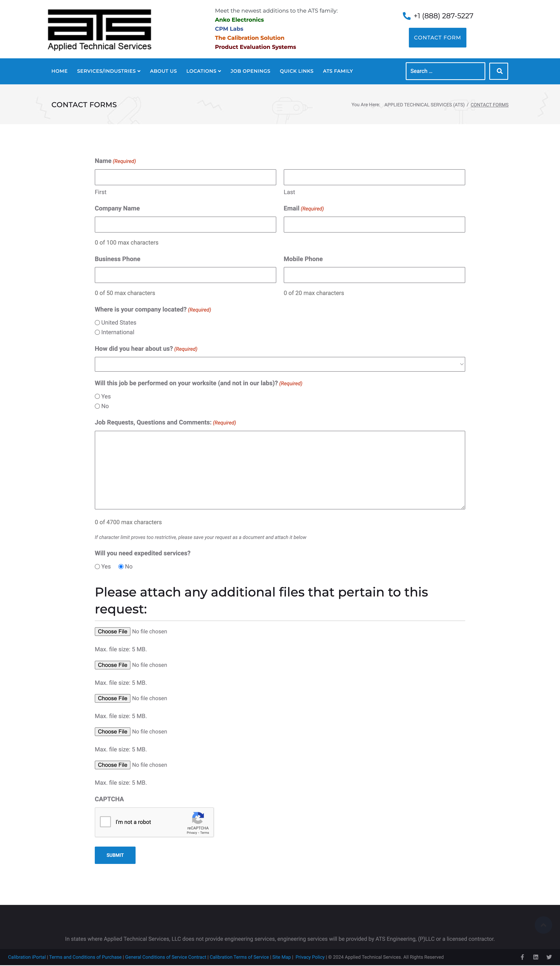560x966 pixels.
Task: Select No for worksite job performance
Action: (98, 406)
